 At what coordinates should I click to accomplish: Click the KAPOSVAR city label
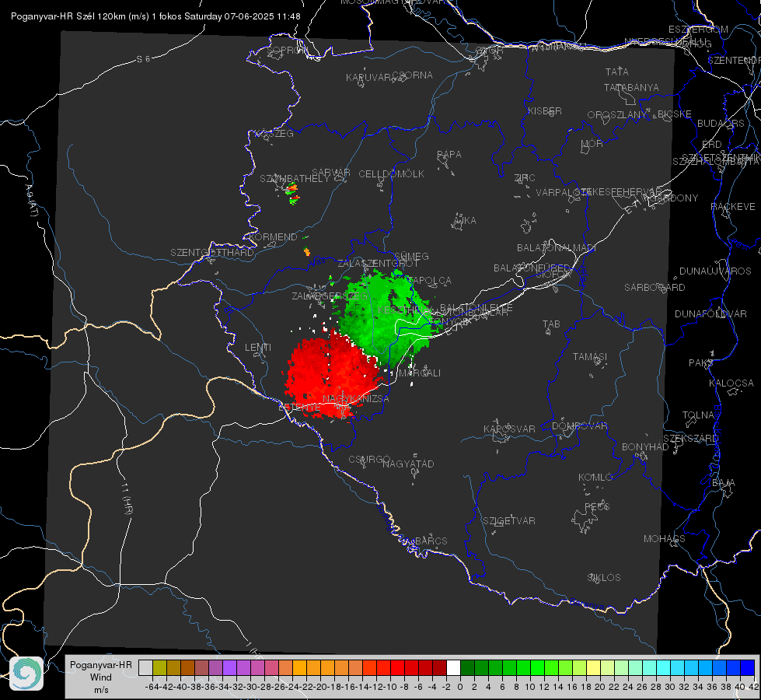tap(509, 429)
